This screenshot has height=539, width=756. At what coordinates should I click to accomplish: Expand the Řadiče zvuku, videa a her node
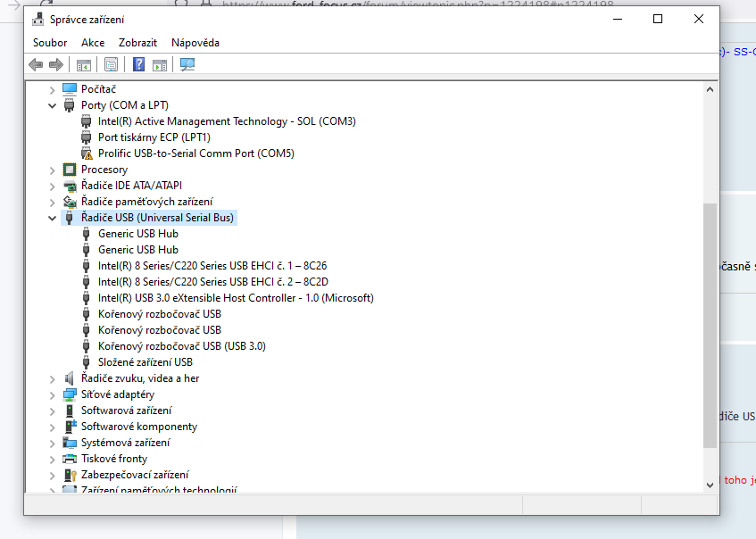(x=53, y=378)
